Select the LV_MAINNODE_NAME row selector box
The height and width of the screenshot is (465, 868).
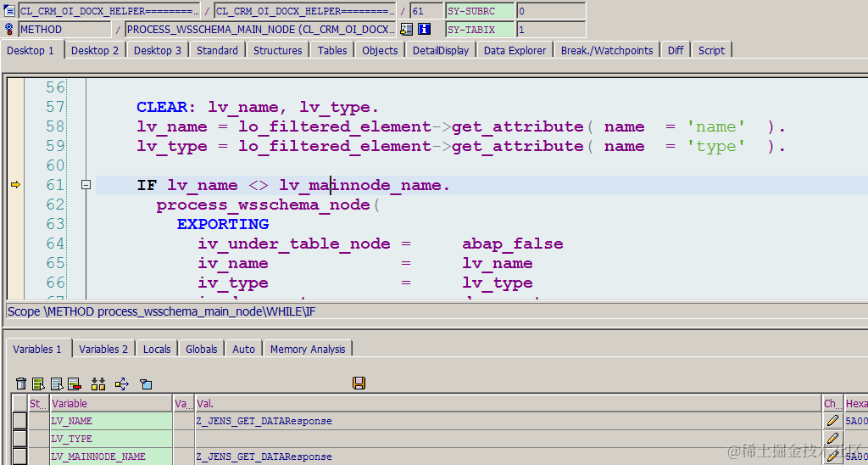20,457
